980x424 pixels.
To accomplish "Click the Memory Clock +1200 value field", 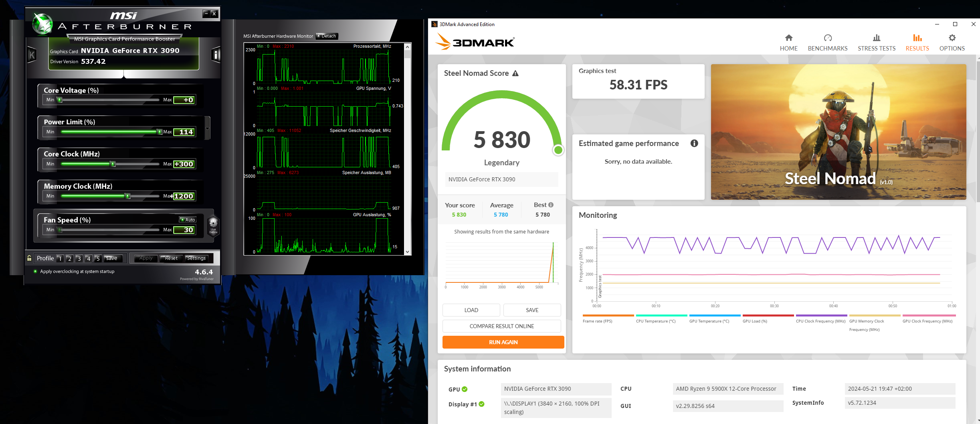I will point(184,196).
